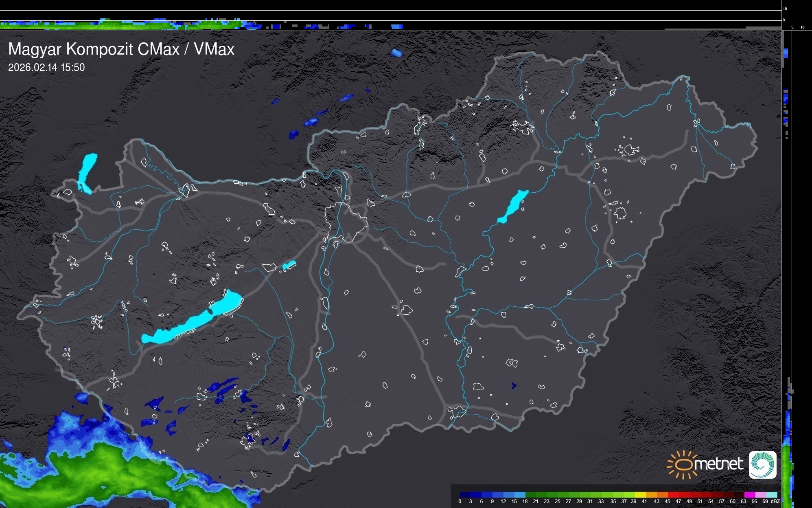Click the teal swirl app icon
This screenshot has width=812, height=508.
(x=762, y=464)
